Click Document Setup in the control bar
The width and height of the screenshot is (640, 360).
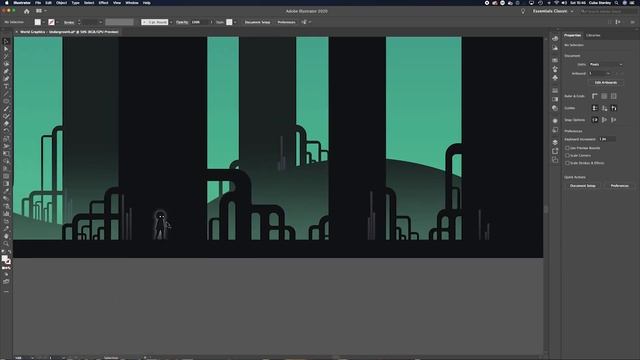tap(257, 22)
